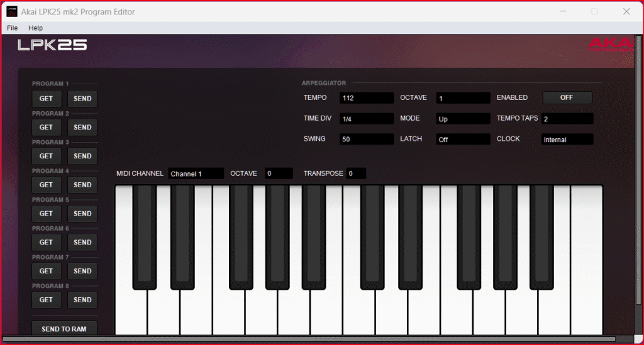This screenshot has width=644, height=345.
Task: Open the File menu
Action: pos(13,28)
